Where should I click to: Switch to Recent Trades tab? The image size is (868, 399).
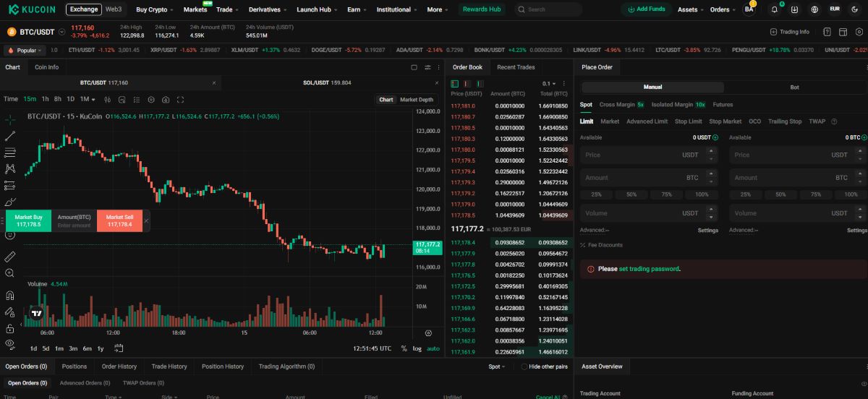pos(516,67)
